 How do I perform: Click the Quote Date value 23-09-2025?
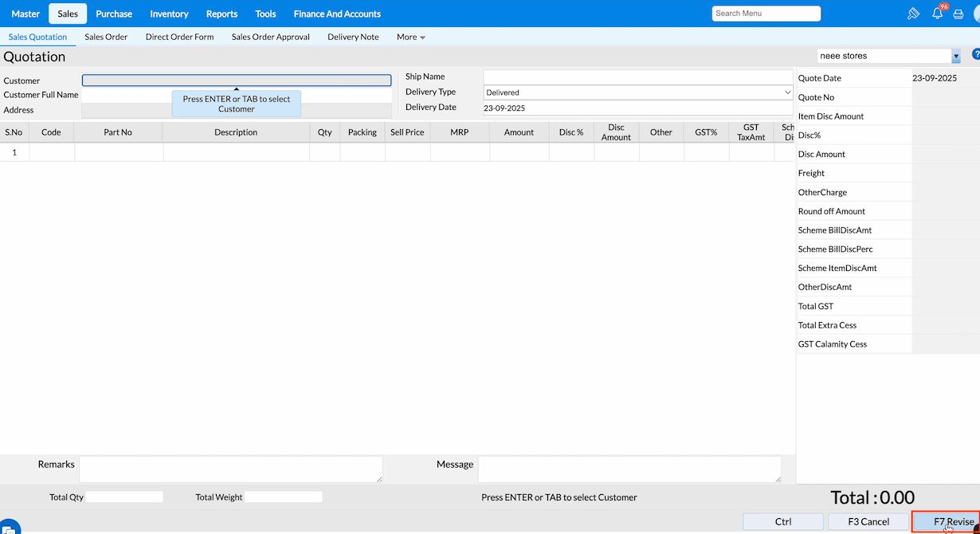935,78
